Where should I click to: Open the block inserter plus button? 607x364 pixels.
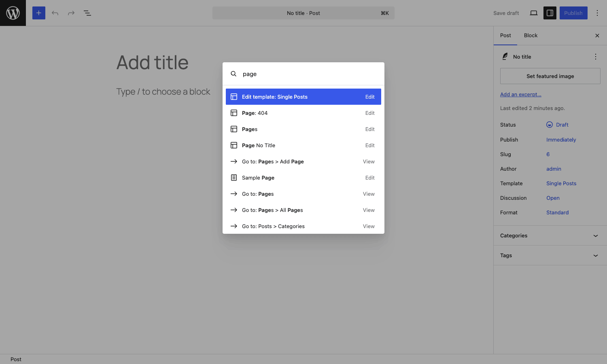click(39, 13)
